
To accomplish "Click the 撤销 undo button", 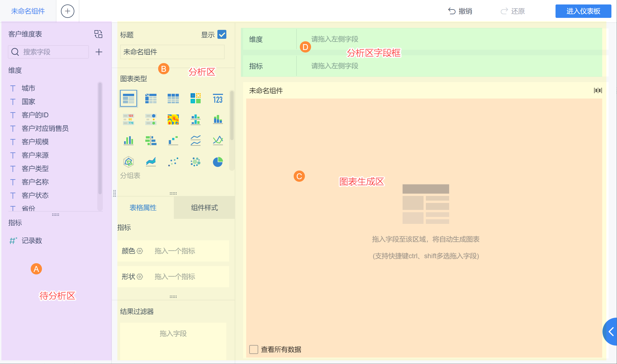I will (460, 11).
